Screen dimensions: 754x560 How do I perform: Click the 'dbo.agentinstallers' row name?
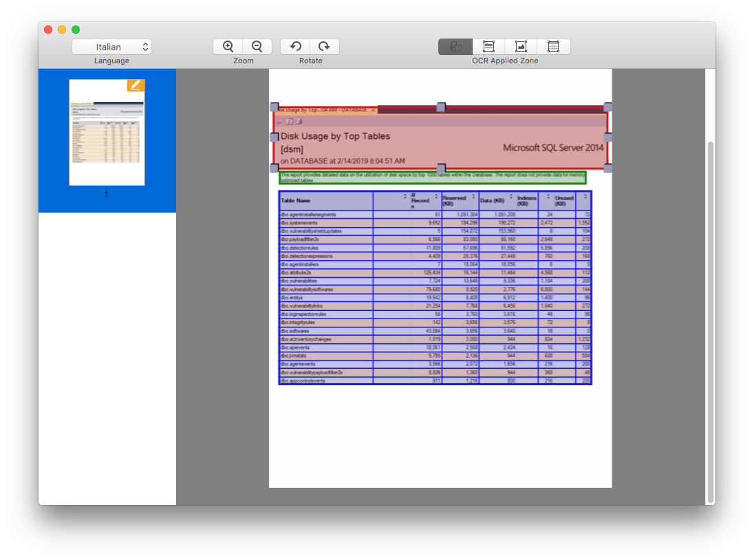click(x=299, y=264)
